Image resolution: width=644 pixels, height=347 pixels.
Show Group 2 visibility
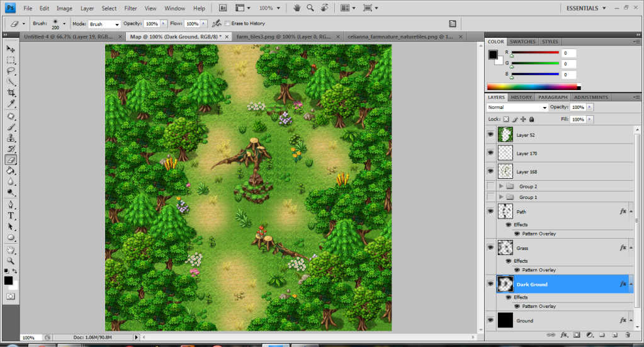pyautogui.click(x=490, y=186)
